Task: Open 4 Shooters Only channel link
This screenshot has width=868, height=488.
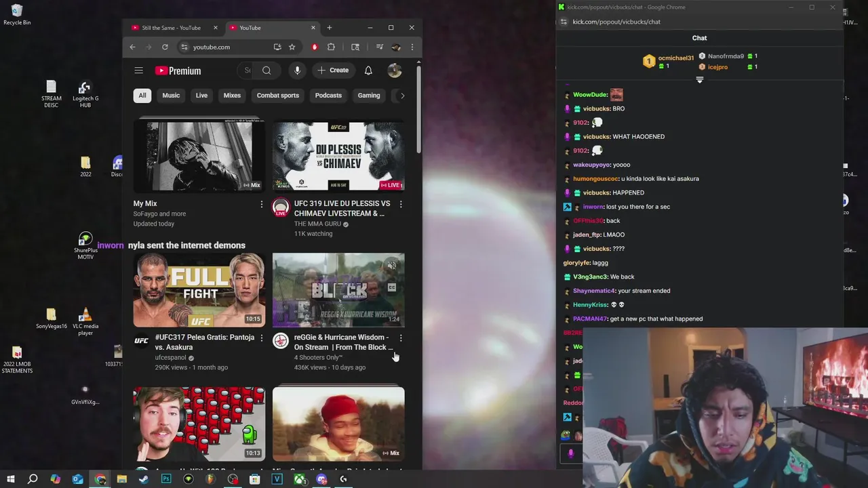Action: coord(319,357)
